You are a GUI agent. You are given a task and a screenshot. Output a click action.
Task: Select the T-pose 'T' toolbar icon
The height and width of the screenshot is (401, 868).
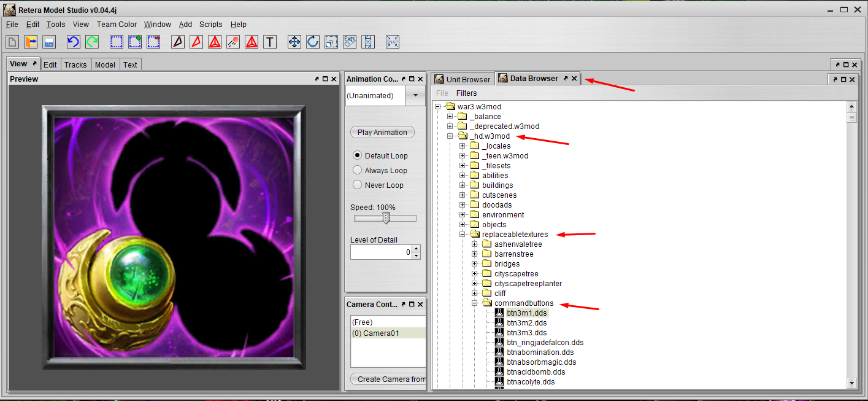(x=270, y=42)
